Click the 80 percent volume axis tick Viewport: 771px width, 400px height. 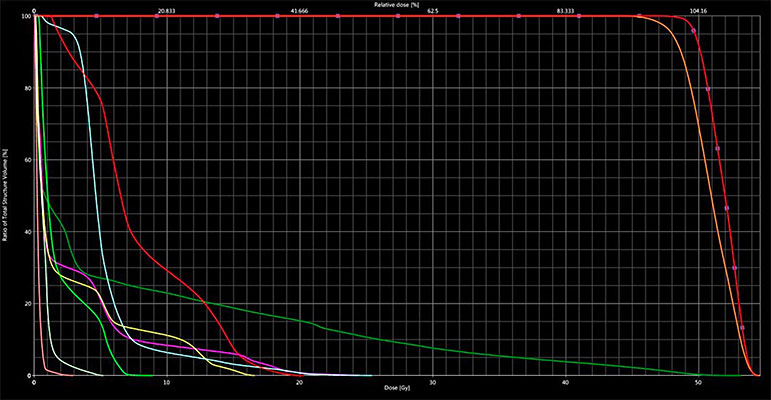click(27, 88)
